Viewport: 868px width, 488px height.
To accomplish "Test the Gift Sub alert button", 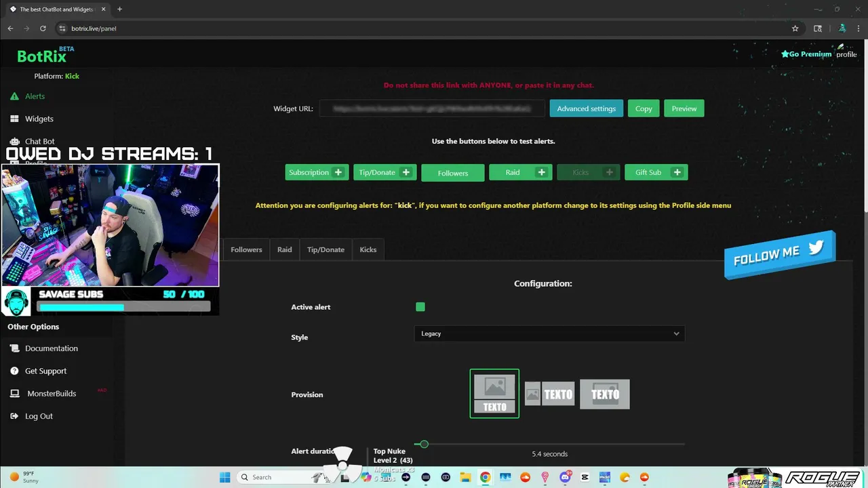I will pyautogui.click(x=656, y=172).
